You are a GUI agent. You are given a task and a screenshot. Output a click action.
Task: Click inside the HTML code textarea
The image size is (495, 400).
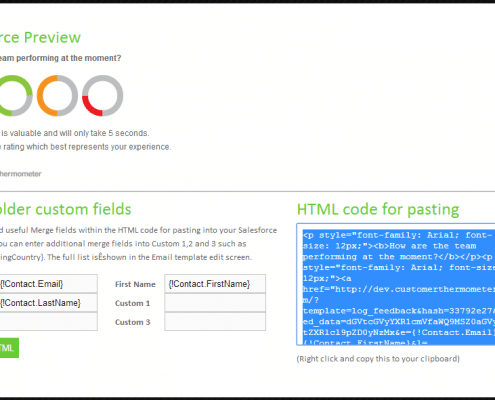point(396,284)
